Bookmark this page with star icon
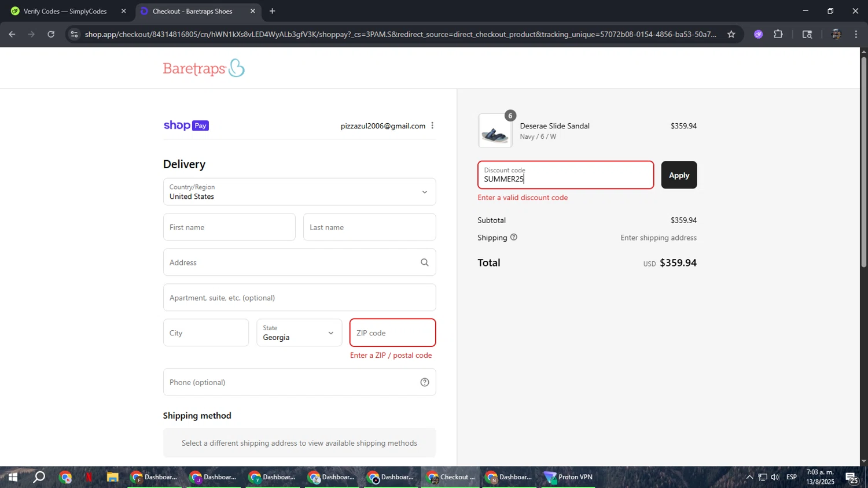Viewport: 868px width, 488px height. pyautogui.click(x=731, y=34)
